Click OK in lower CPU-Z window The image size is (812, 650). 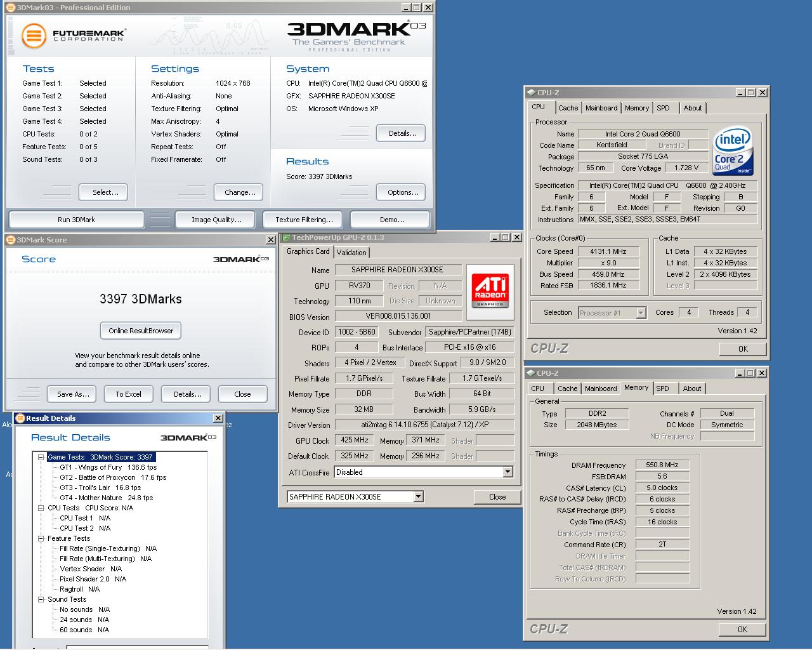click(x=742, y=630)
